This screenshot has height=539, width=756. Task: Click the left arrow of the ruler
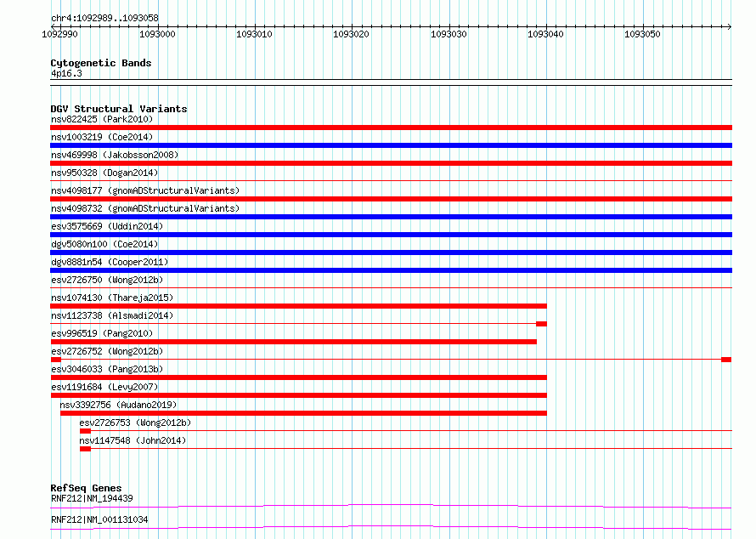point(53,26)
